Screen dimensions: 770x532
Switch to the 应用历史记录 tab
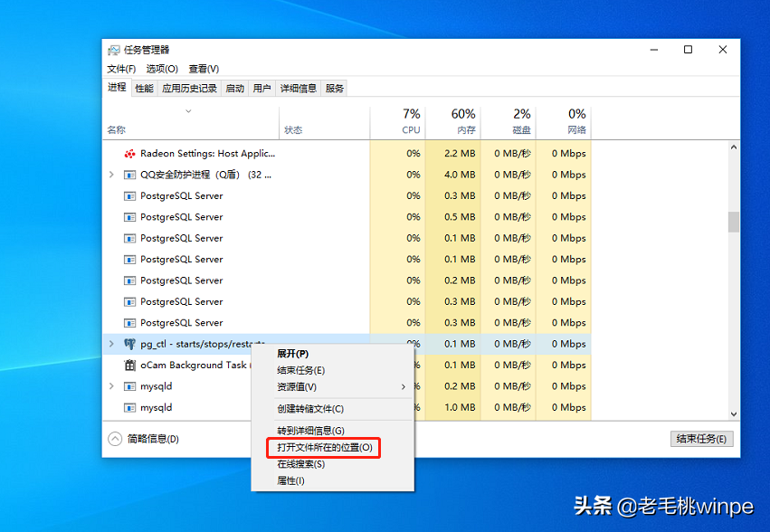(x=189, y=89)
